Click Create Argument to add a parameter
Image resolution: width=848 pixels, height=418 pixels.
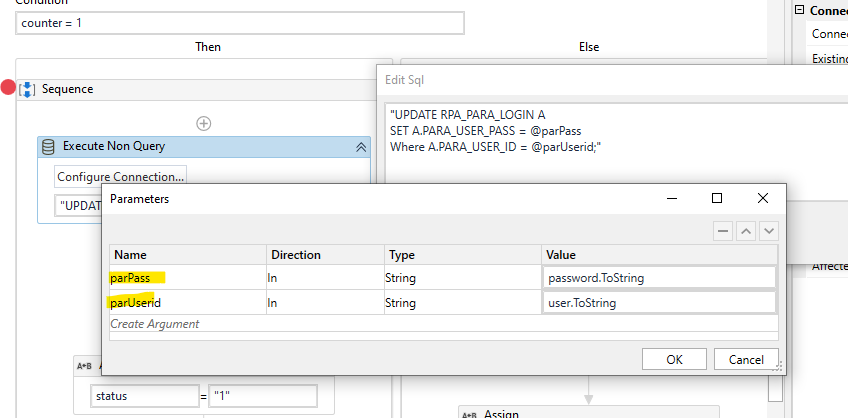click(155, 324)
